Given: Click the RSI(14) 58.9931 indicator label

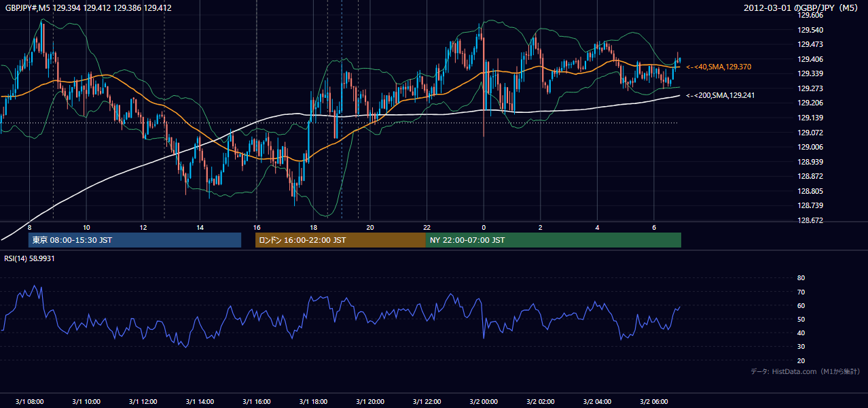Looking at the screenshot, I should [x=29, y=258].
